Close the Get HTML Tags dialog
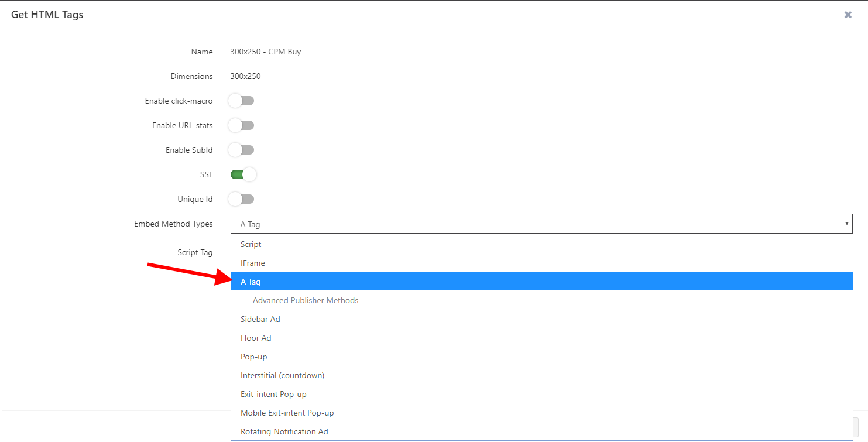The image size is (868, 442). [x=848, y=15]
